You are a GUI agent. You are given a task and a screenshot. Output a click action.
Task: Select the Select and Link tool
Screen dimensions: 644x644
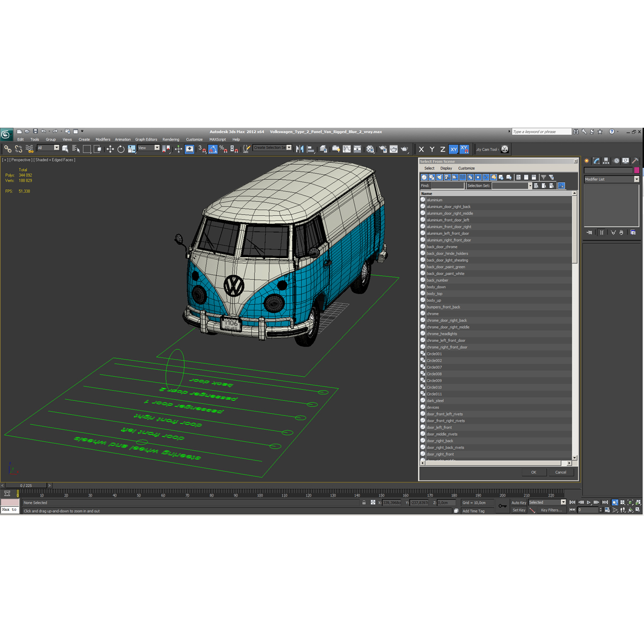8,149
